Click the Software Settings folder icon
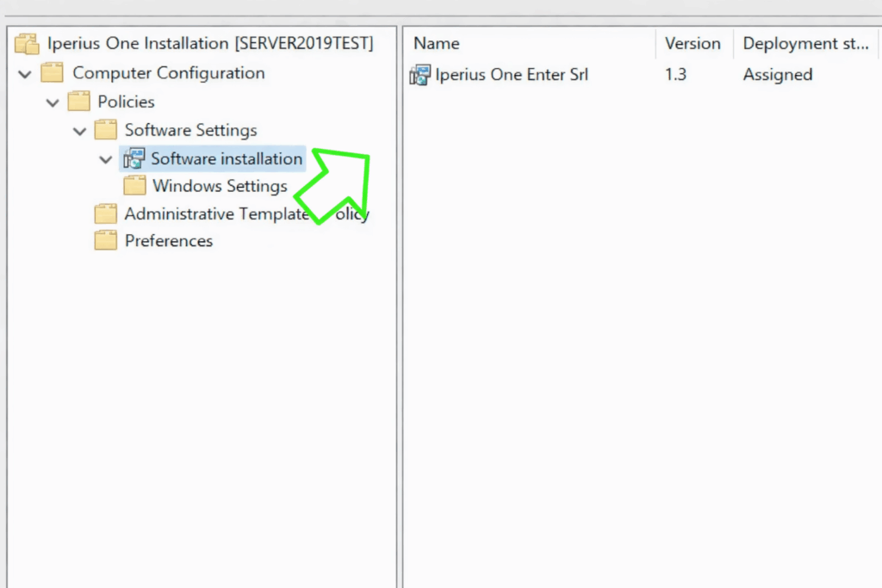This screenshot has width=882, height=588. coord(106,130)
